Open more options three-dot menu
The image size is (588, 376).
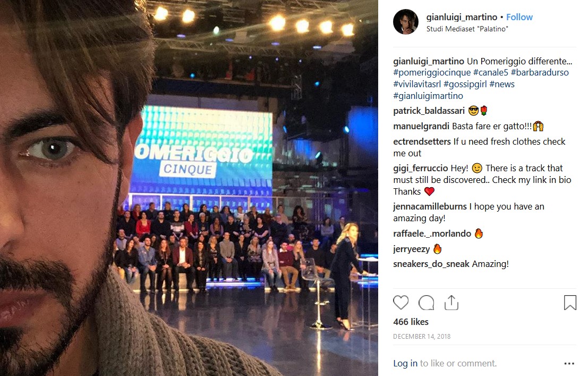pyautogui.click(x=569, y=364)
